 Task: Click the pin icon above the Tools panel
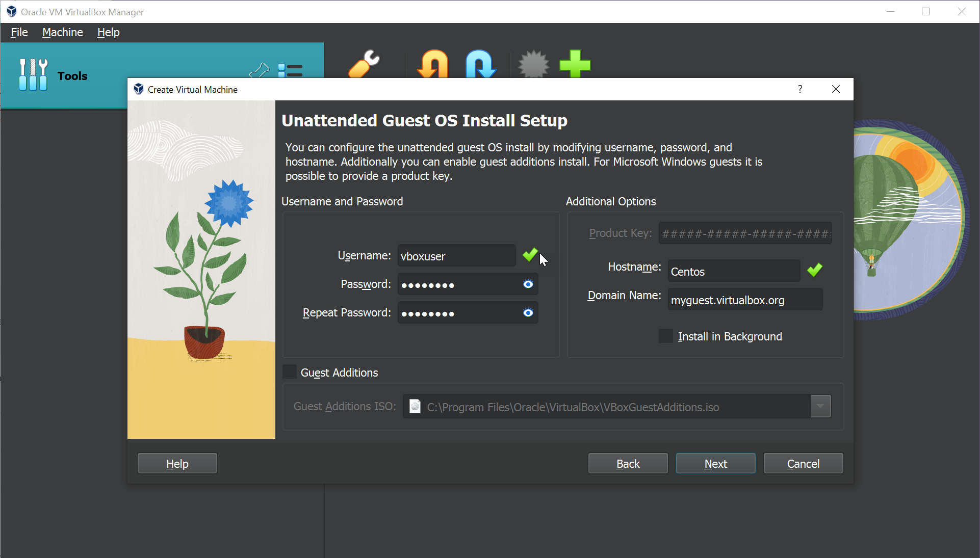(260, 70)
